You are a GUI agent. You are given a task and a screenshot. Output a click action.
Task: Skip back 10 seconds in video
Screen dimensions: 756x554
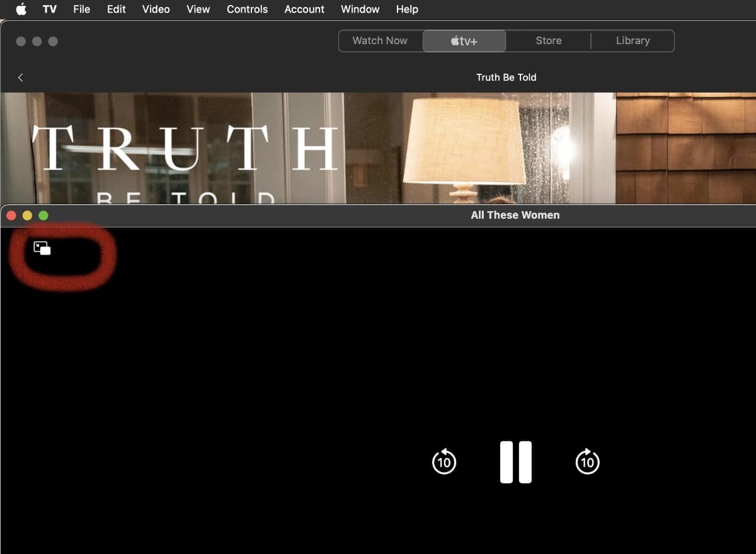point(444,462)
